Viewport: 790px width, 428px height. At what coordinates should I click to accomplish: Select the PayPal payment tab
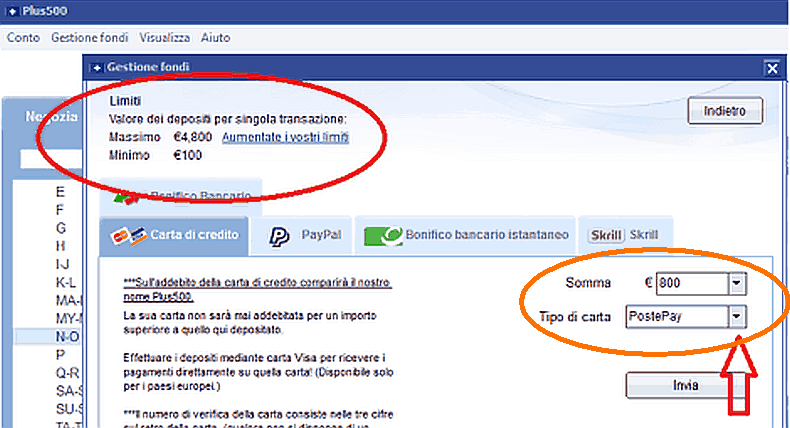pos(305,235)
